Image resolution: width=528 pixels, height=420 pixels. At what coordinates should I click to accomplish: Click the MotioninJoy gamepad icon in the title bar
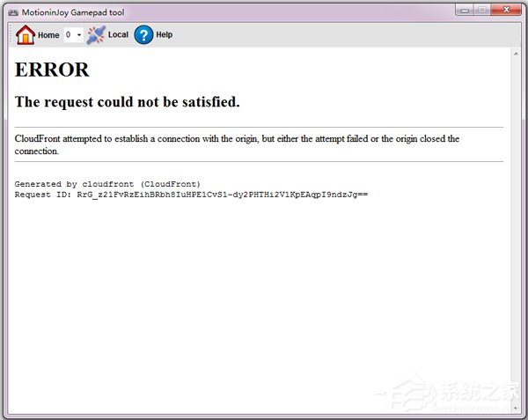pyautogui.click(x=13, y=13)
